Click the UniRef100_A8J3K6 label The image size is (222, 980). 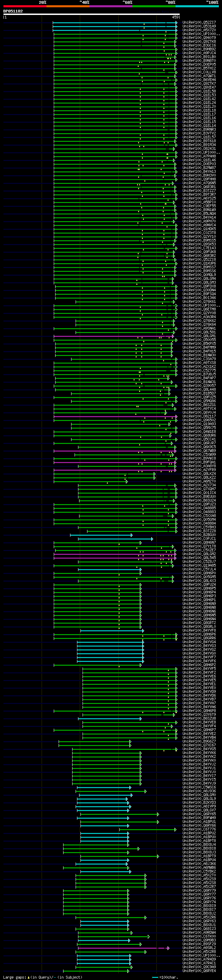click(x=199, y=864)
